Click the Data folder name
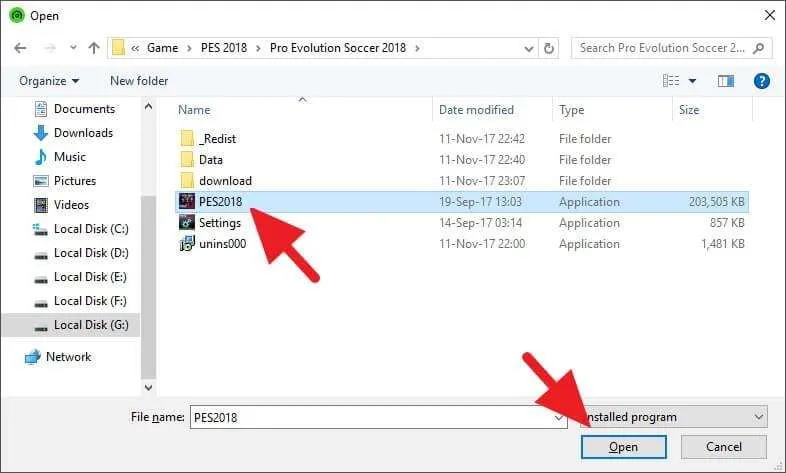Viewport: 786px width, 473px height. point(211,160)
